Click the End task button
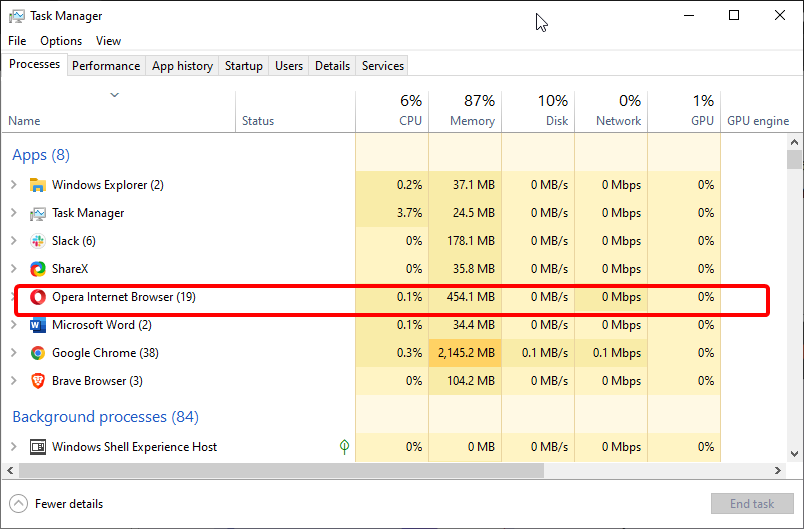 coord(752,504)
